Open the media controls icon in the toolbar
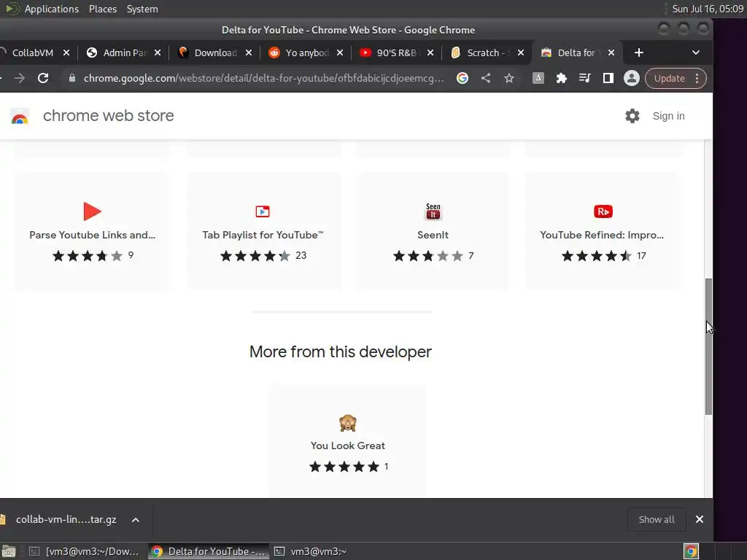The width and height of the screenshot is (747, 560). (584, 78)
